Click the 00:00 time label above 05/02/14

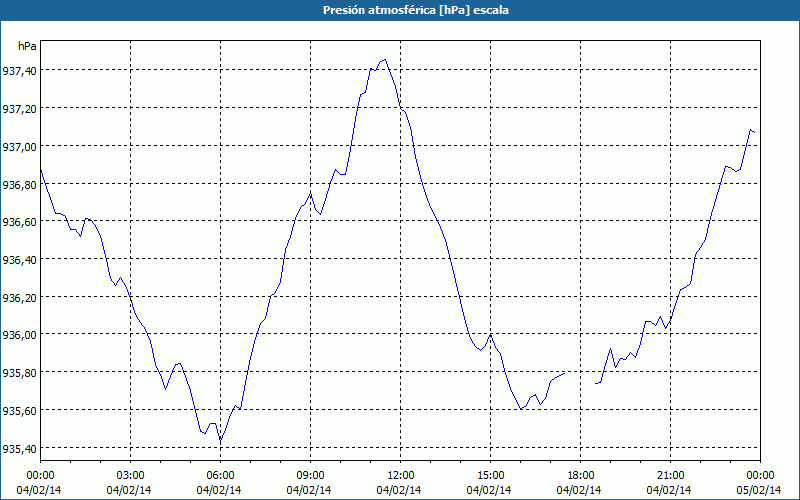[x=760, y=476]
